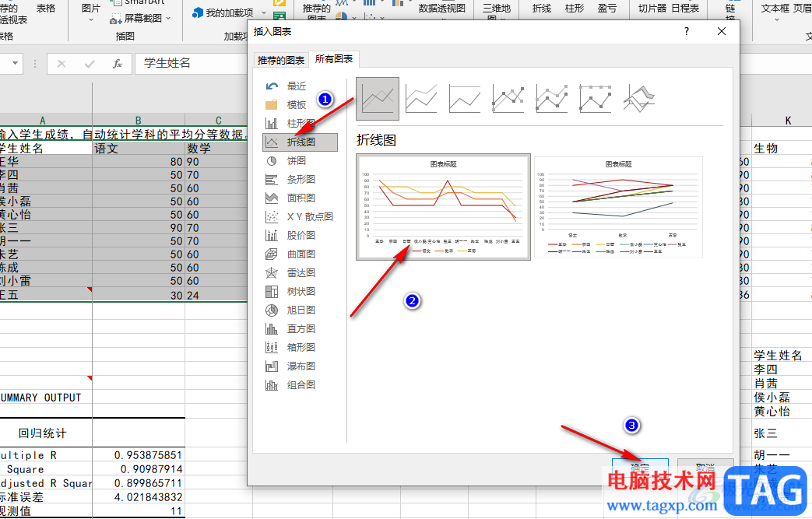812x519 pixels.
Task: Choose the 折线图 line chart category
Action: click(300, 142)
